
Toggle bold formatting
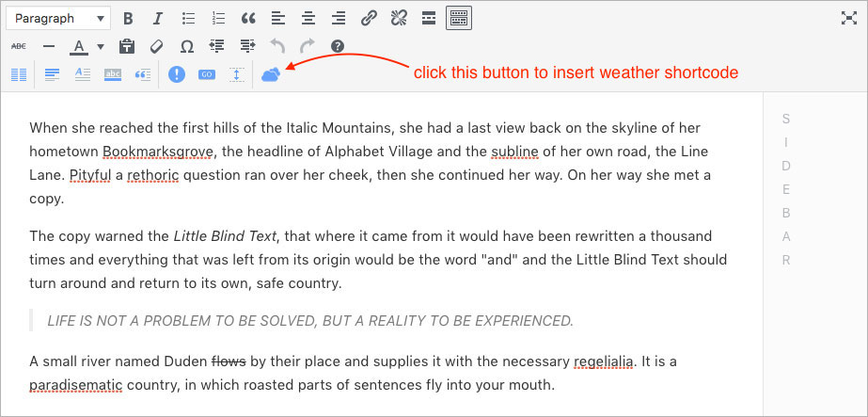[x=128, y=18]
